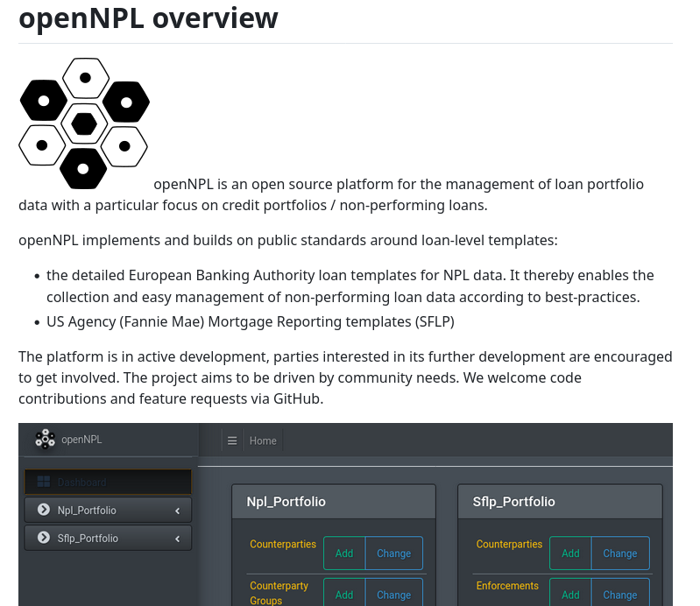Image resolution: width=700 pixels, height=606 pixels.
Task: Click the openNPL hexagon logo image
Action: (84, 123)
